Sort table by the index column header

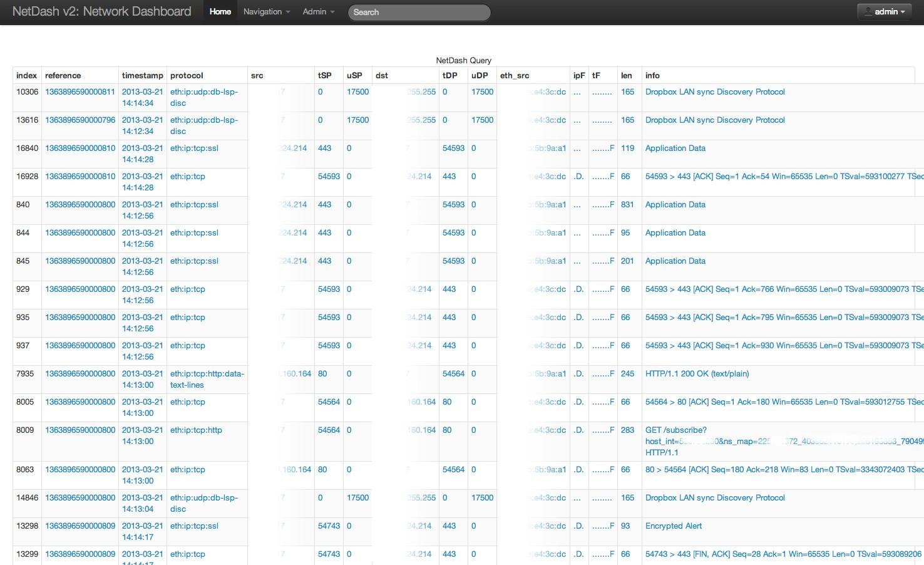click(x=26, y=75)
